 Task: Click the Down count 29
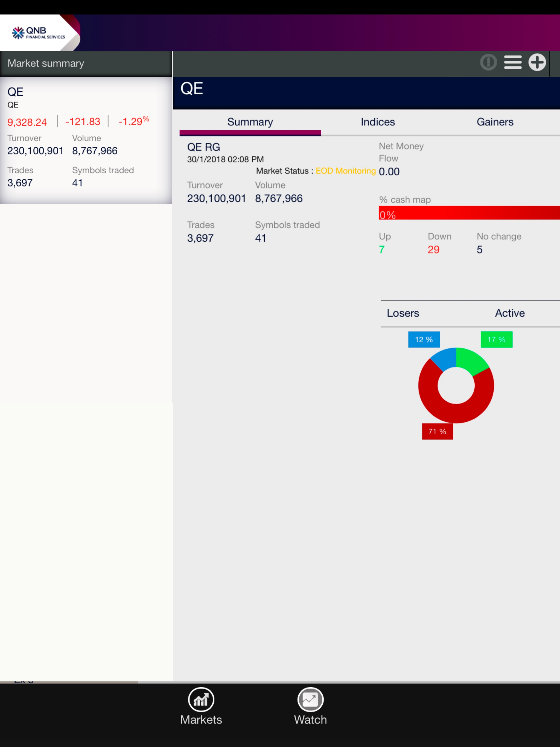(433, 250)
